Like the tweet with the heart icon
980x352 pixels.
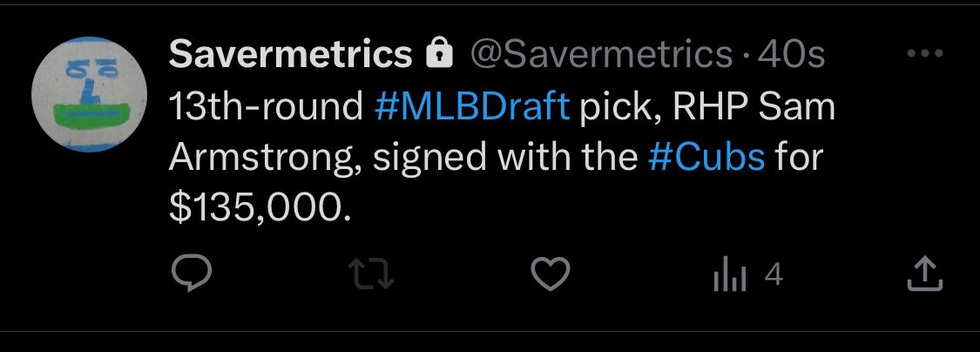click(551, 277)
